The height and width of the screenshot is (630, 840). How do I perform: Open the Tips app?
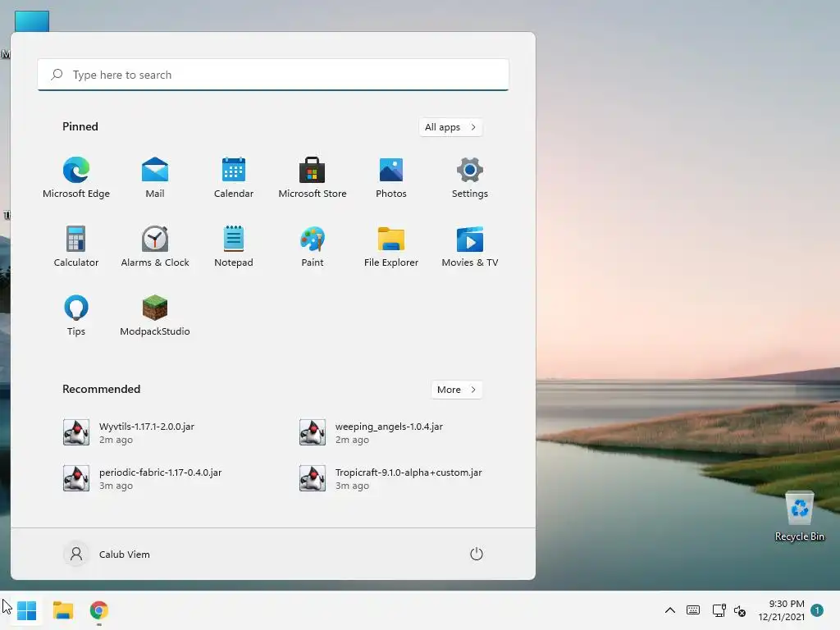[x=76, y=315]
